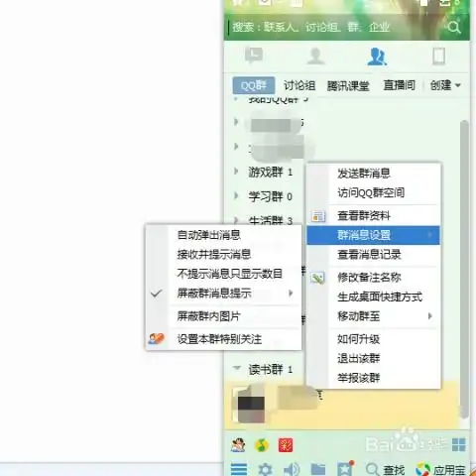
Task: Select 不提示消息只显示数目 option
Action: 223,274
